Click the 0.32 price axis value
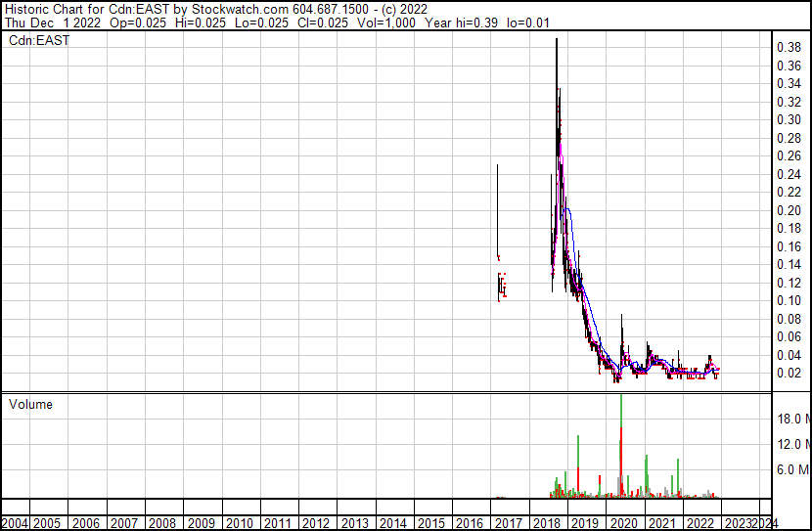The image size is (812, 531). [x=789, y=102]
